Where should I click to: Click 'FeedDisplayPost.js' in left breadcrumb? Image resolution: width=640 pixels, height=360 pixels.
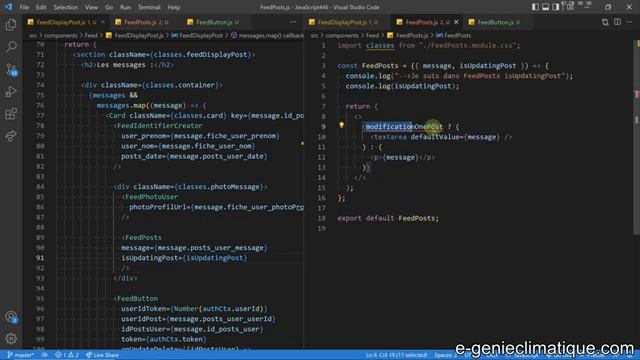(138, 36)
